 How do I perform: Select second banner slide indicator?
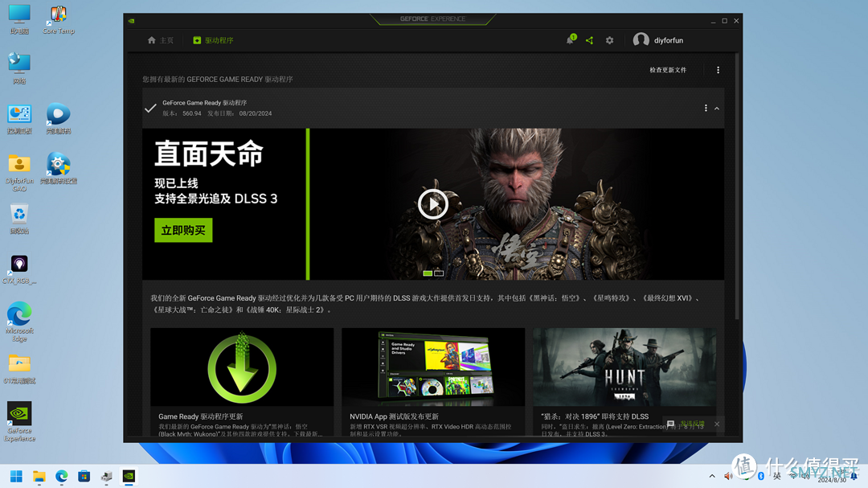pos(439,273)
